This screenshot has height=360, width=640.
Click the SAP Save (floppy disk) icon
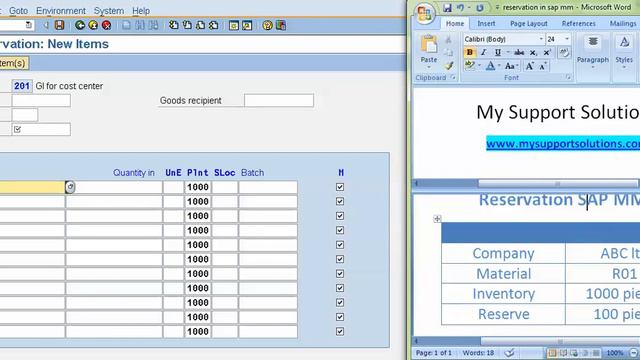(x=60, y=25)
